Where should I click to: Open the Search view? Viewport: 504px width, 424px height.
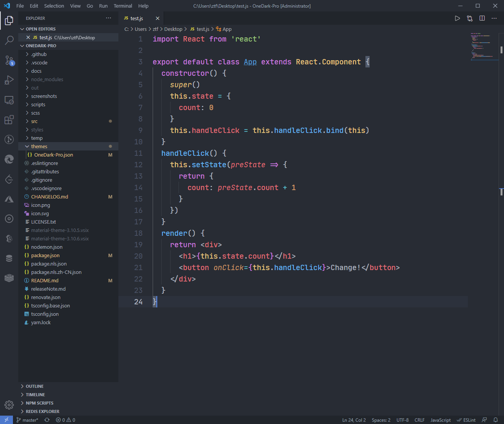click(x=9, y=40)
